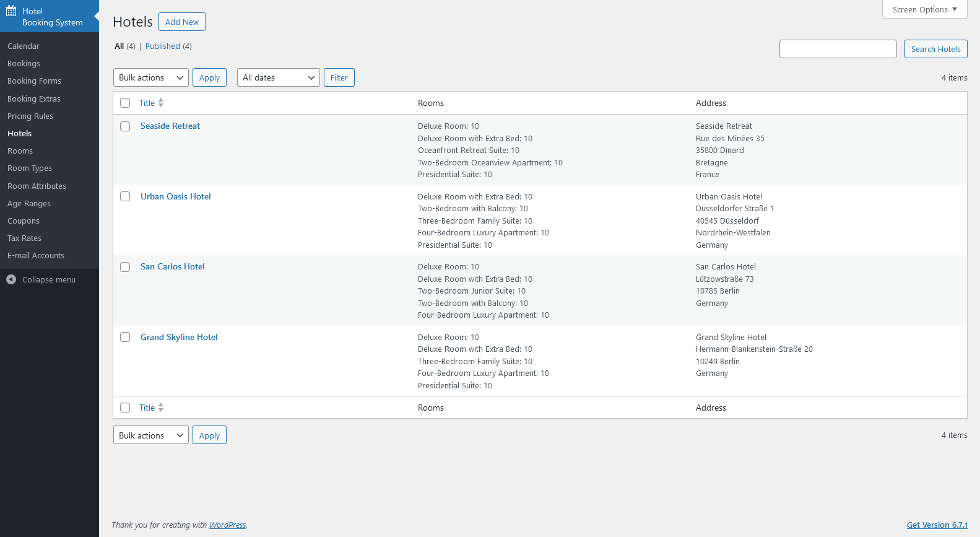Viewport: 980px width, 537px height.
Task: Check the Grand Skyline Hotel row
Action: [125, 337]
